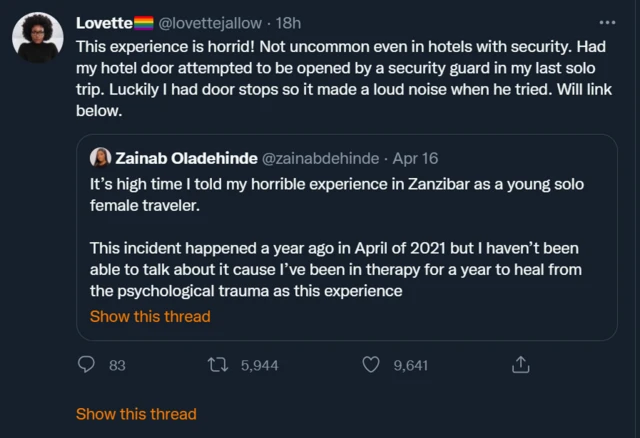Click the 5,944 retweets count
The height and width of the screenshot is (438, 640).
(259, 365)
